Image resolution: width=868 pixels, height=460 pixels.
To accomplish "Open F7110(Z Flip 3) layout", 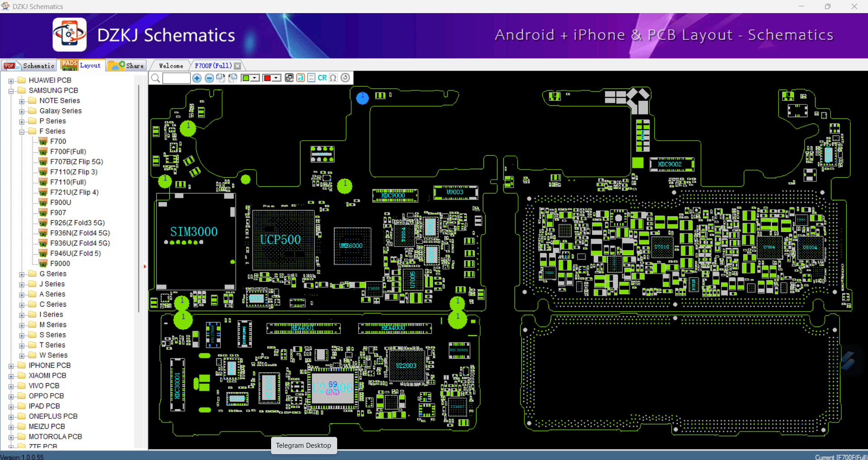I will tap(74, 172).
